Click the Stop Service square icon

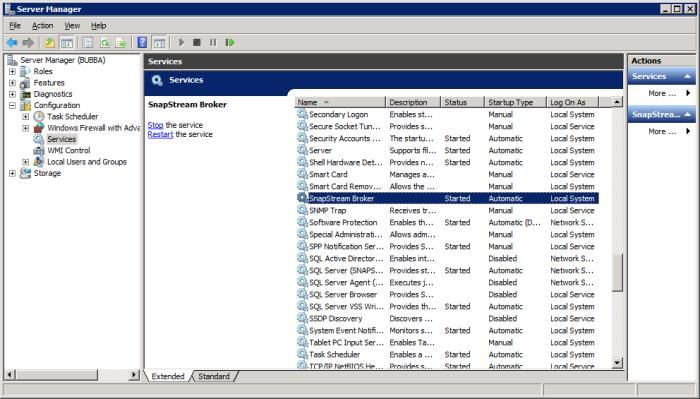196,42
